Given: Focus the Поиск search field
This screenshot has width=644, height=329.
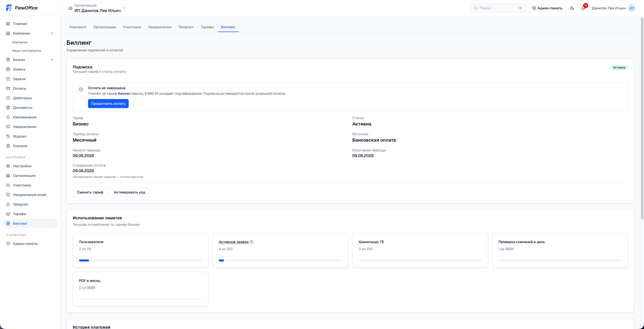Looking at the screenshot, I should 498,8.
